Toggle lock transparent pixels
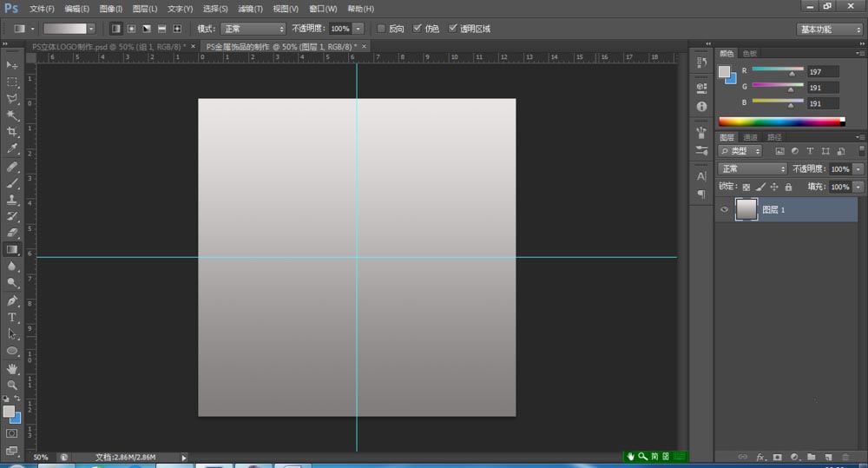 point(746,188)
